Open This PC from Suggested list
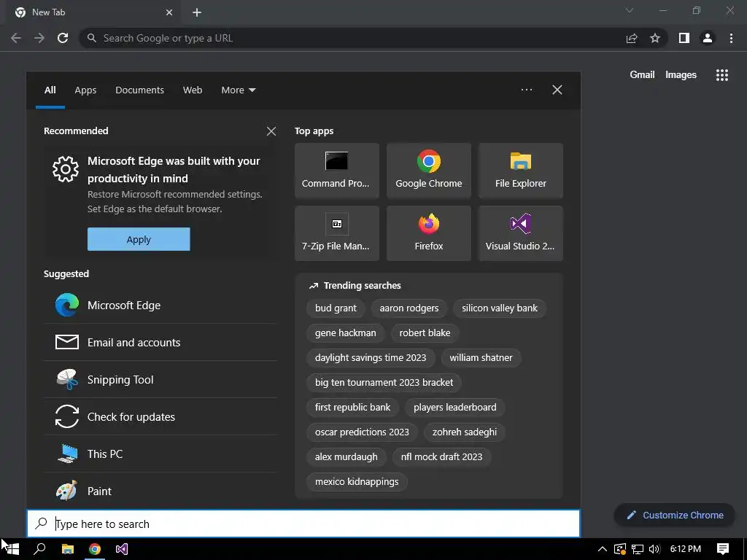 tap(160, 454)
